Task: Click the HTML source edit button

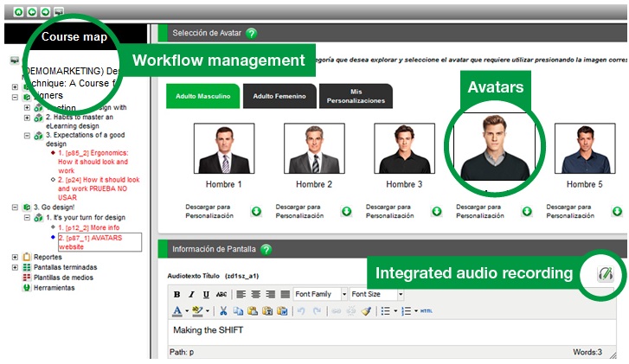Action: (x=427, y=311)
